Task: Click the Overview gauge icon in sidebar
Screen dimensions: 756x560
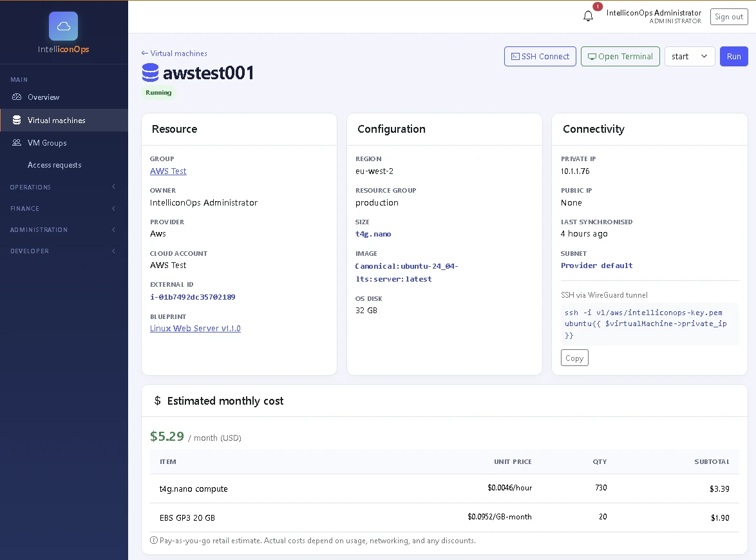Action: coord(17,97)
